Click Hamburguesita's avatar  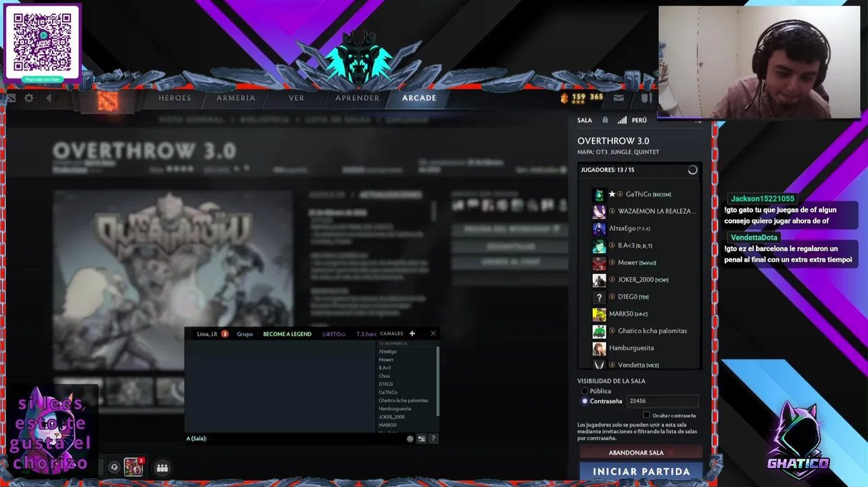click(599, 348)
